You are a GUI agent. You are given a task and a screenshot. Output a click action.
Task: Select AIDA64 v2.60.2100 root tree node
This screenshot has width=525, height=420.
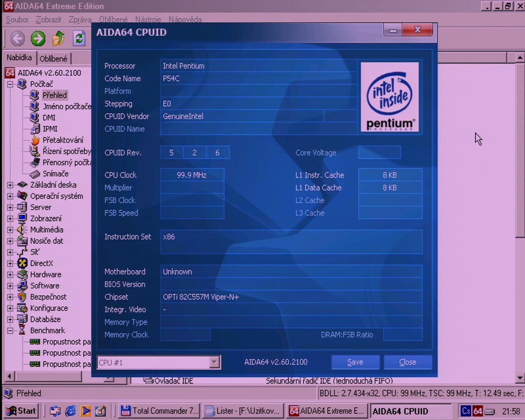point(49,73)
